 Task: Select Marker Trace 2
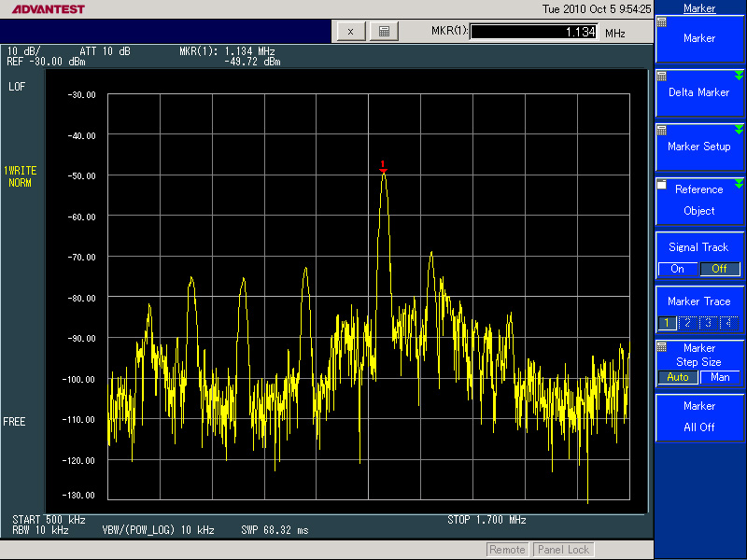pos(688,323)
